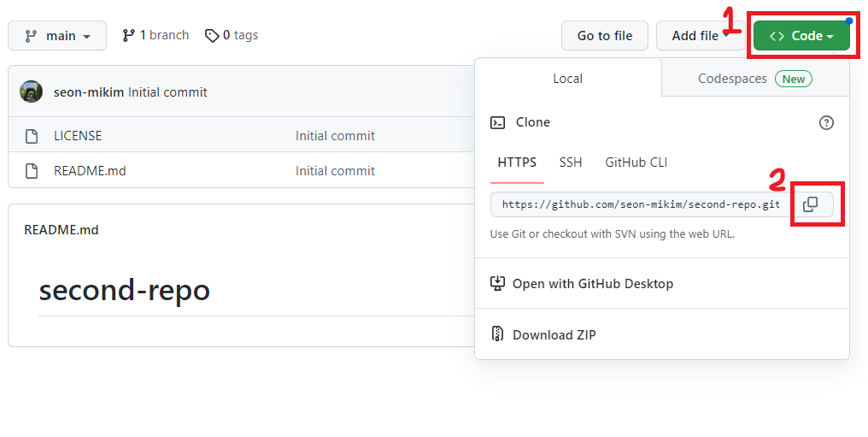Click the Go to file button
Image resolution: width=868 pixels, height=437 pixels.
click(x=605, y=36)
